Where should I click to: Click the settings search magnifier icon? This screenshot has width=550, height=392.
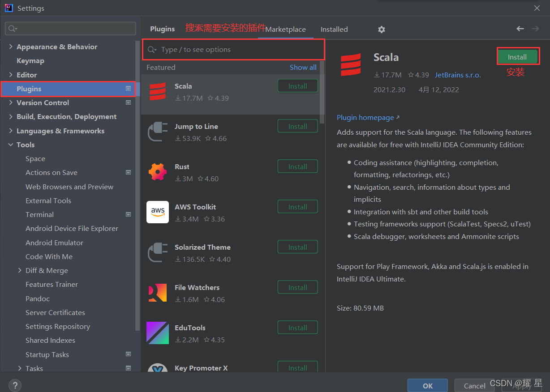point(13,29)
